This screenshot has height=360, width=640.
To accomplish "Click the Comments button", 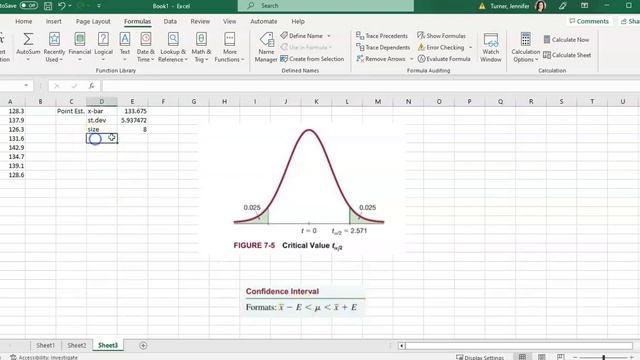I will click(589, 21).
